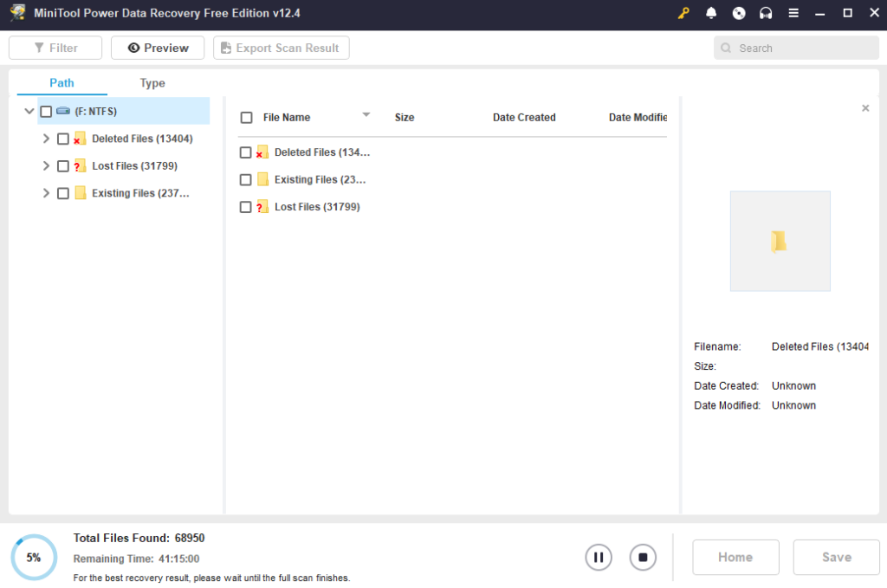Switch to the Type tab

point(152,82)
